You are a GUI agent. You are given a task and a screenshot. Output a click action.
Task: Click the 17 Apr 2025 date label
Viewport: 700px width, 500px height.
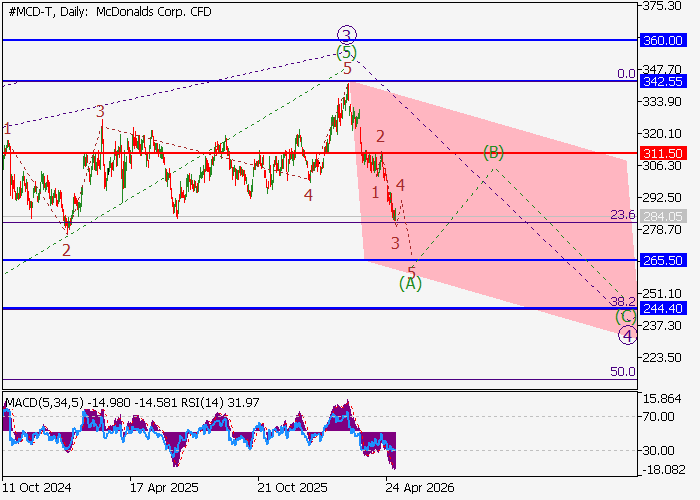164,488
